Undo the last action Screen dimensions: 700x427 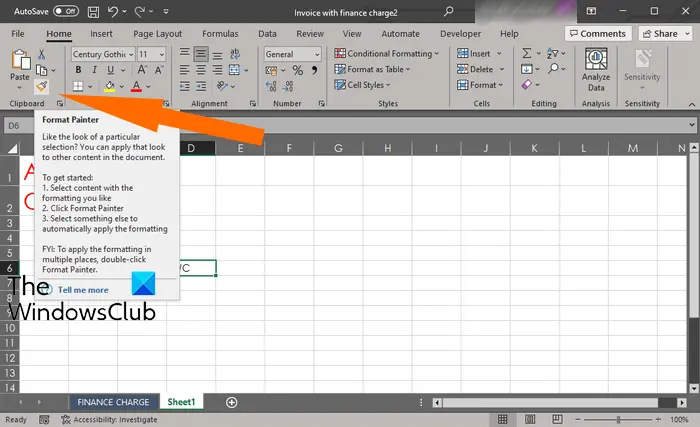click(112, 12)
